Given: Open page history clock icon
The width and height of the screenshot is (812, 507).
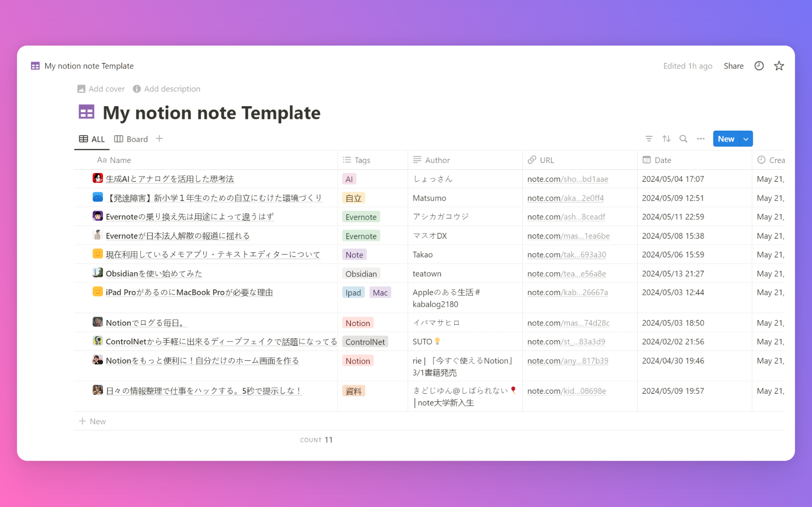Looking at the screenshot, I should click(759, 66).
